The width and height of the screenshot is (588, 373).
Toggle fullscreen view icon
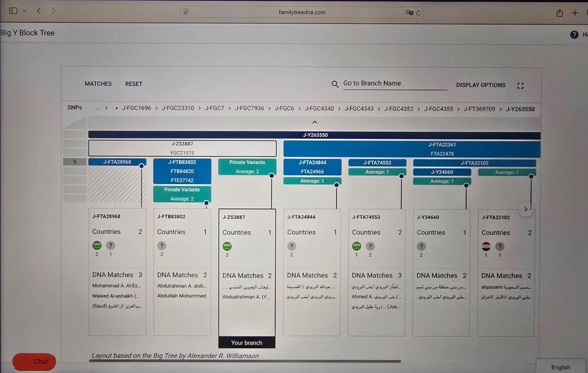click(520, 86)
